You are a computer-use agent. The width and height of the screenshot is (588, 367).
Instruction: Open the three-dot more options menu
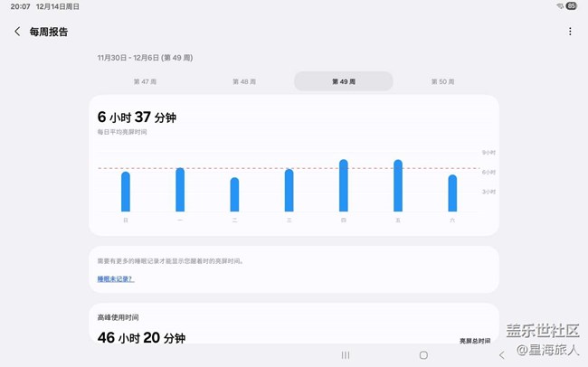pos(570,32)
